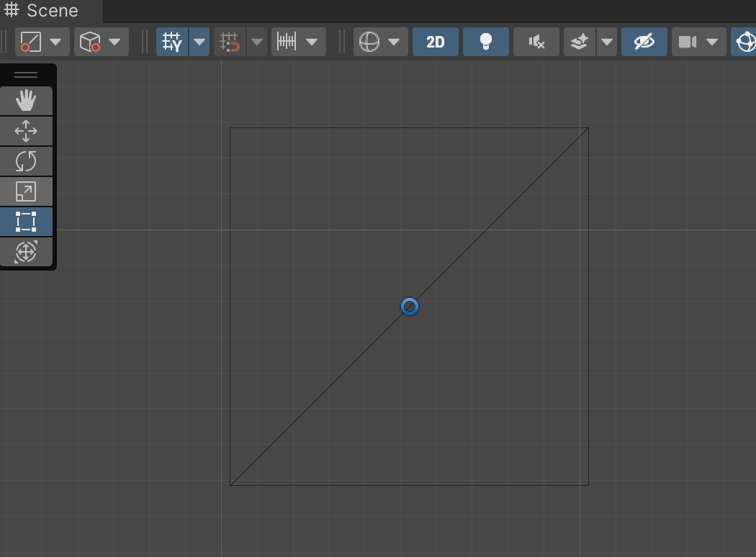
Task: Select the Move tool
Action: click(x=26, y=131)
